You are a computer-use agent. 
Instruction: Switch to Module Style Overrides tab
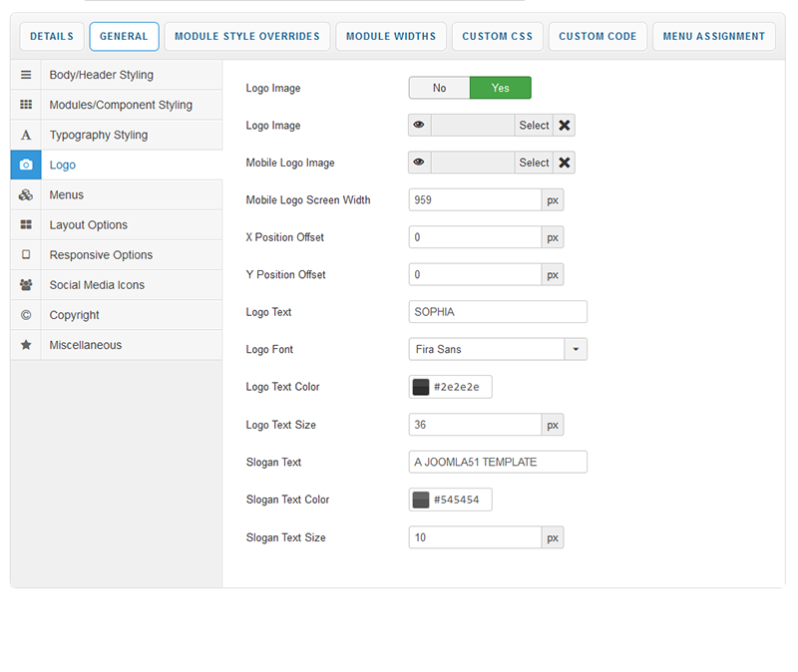pyautogui.click(x=246, y=37)
